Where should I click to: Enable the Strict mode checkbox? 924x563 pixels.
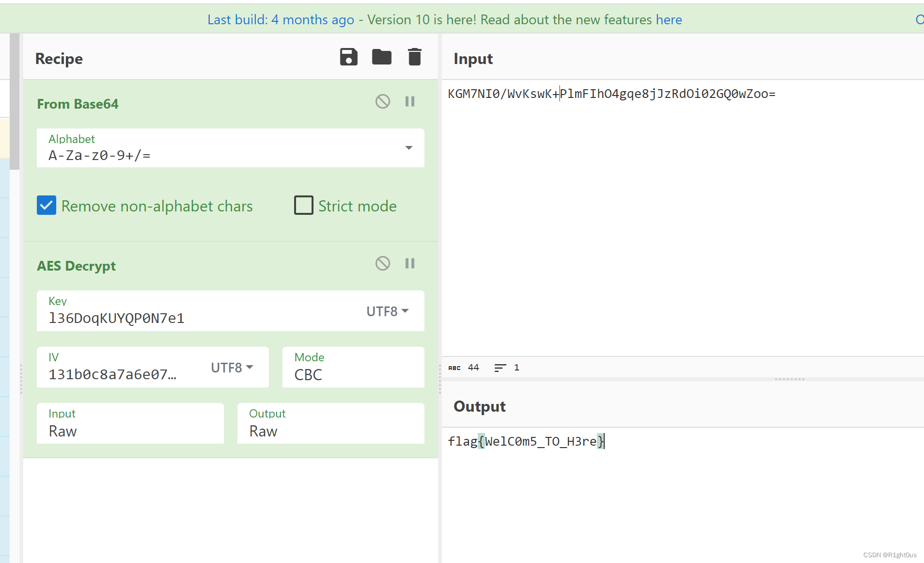pyautogui.click(x=304, y=206)
